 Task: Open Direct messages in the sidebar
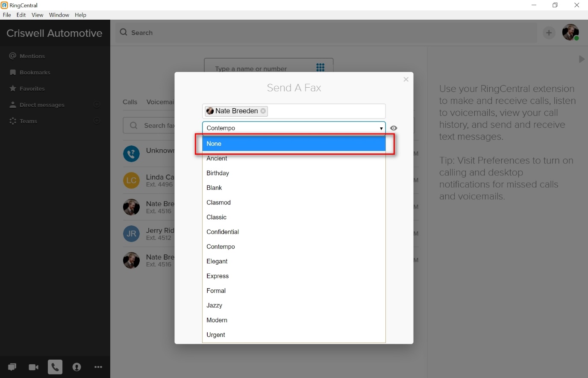coord(37,105)
